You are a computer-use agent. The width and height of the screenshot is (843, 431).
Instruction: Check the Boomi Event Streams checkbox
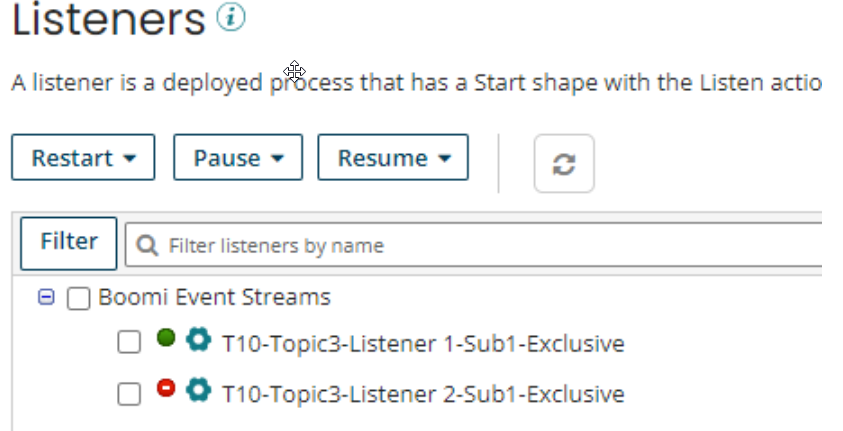coord(78,298)
